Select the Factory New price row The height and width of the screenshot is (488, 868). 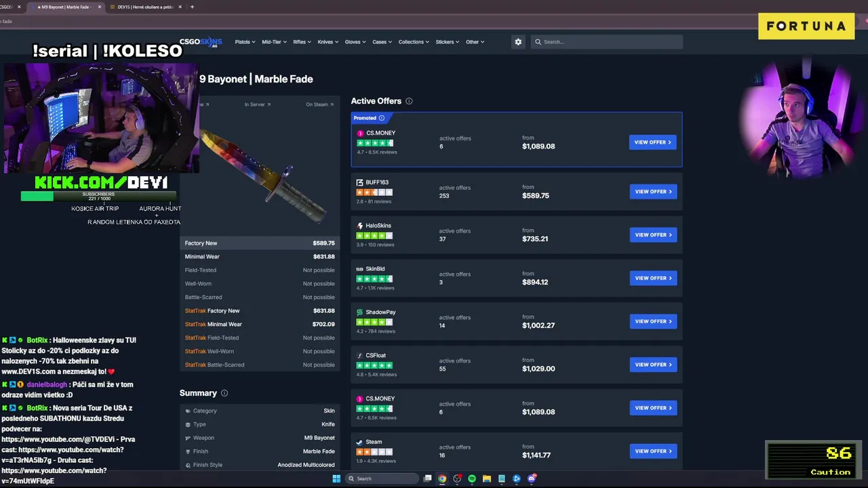click(260, 243)
